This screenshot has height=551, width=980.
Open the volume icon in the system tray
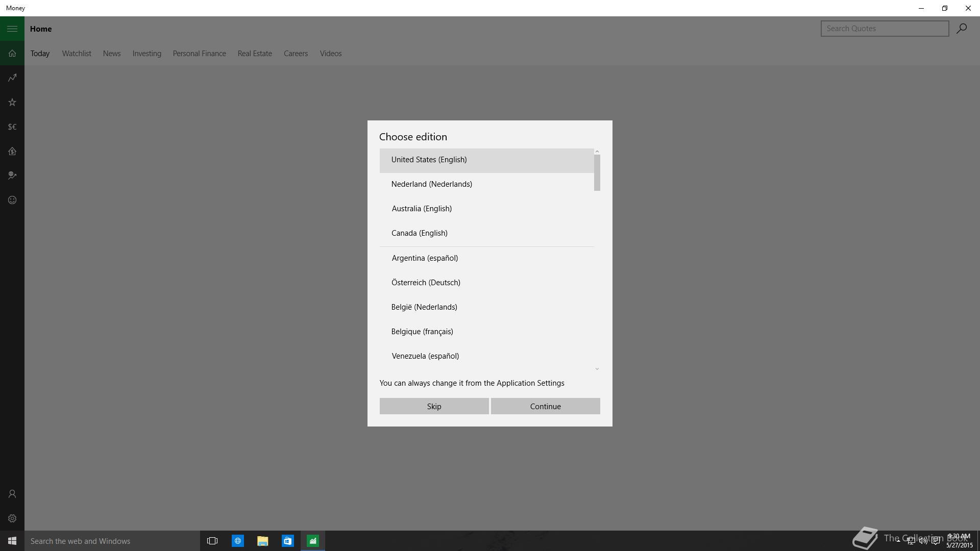[x=923, y=541]
